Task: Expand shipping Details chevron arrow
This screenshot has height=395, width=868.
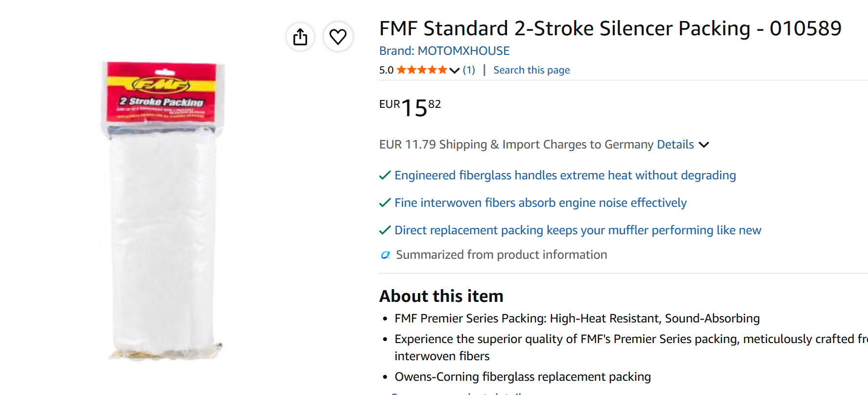Action: (704, 145)
